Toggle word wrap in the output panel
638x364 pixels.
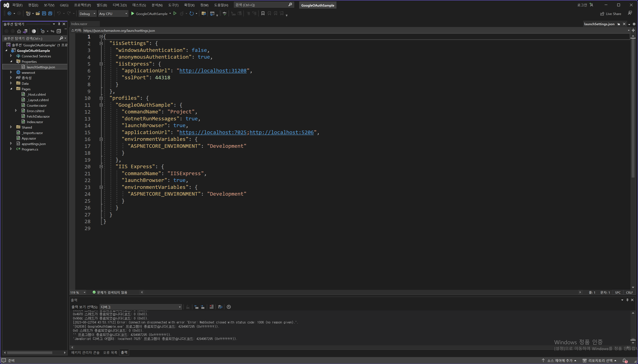[220, 307]
